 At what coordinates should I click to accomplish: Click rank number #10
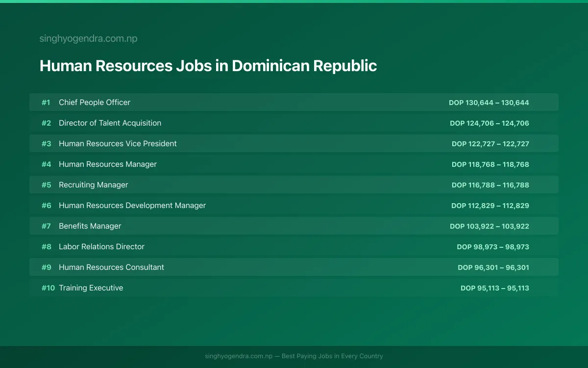coord(48,288)
